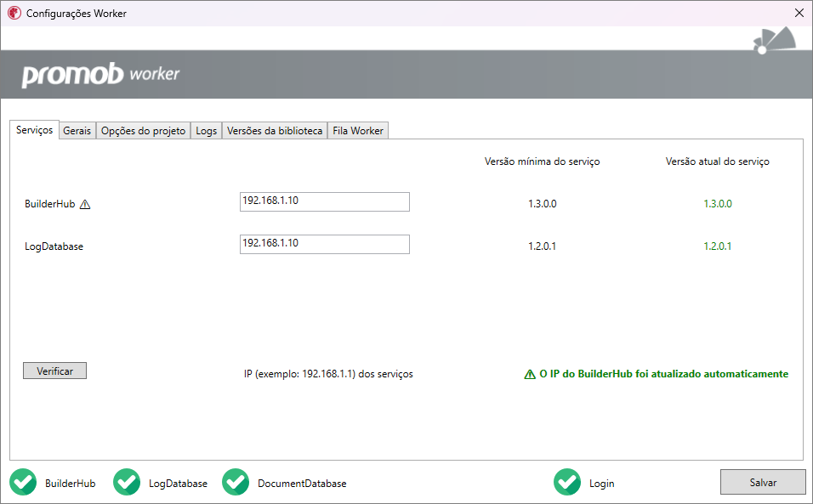Screen dimensions: 813x504
Task: Click BuilderHub minimum version 1.3.0.0
Action: pyautogui.click(x=543, y=204)
